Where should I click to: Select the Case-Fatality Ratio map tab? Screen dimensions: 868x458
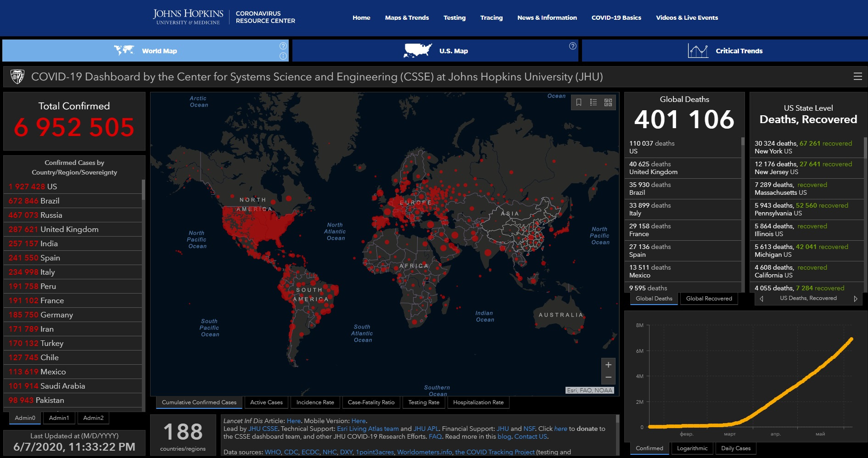click(x=371, y=402)
